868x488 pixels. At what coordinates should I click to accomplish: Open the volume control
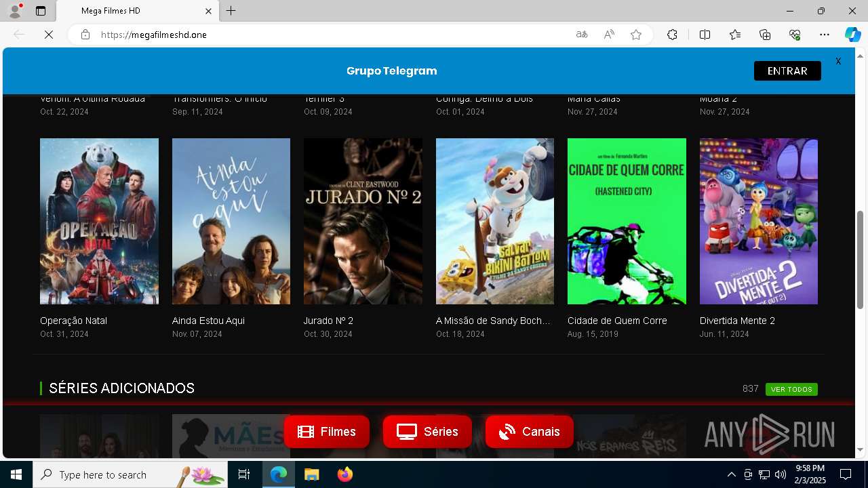tap(781, 474)
